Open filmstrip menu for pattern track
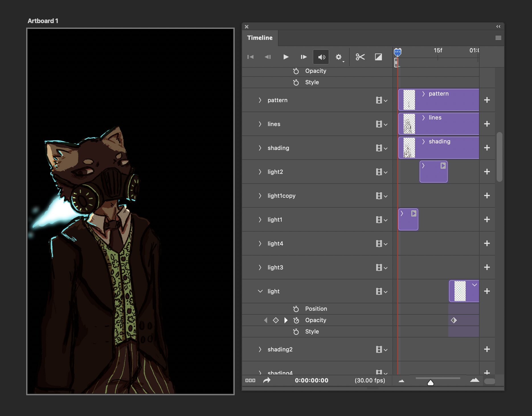The image size is (532, 416). coord(382,100)
